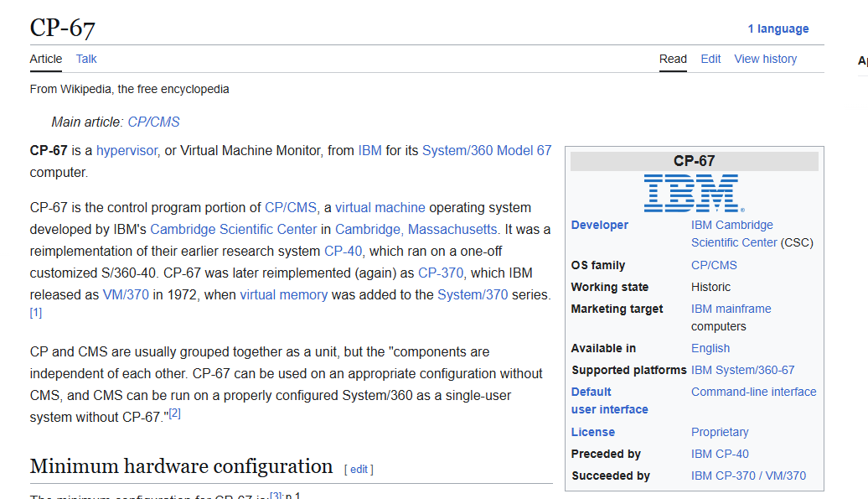Image resolution: width=868 pixels, height=499 pixels.
Task: Open the IBM CP-370 / VM/370 successor link
Action: pos(748,476)
